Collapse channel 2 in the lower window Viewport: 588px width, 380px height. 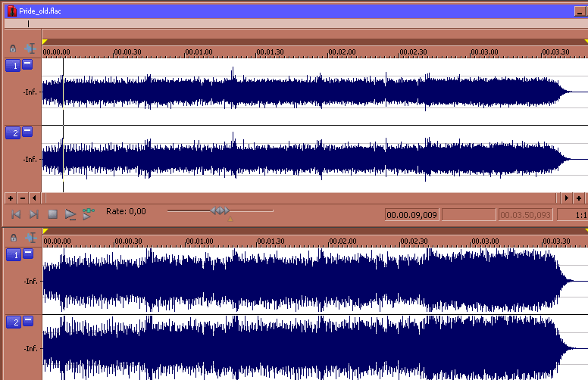(28, 321)
